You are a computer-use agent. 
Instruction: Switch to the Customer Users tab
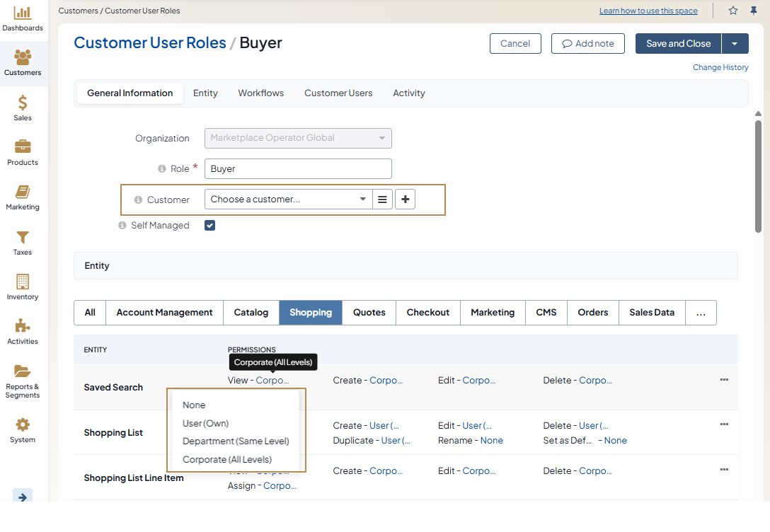click(338, 93)
